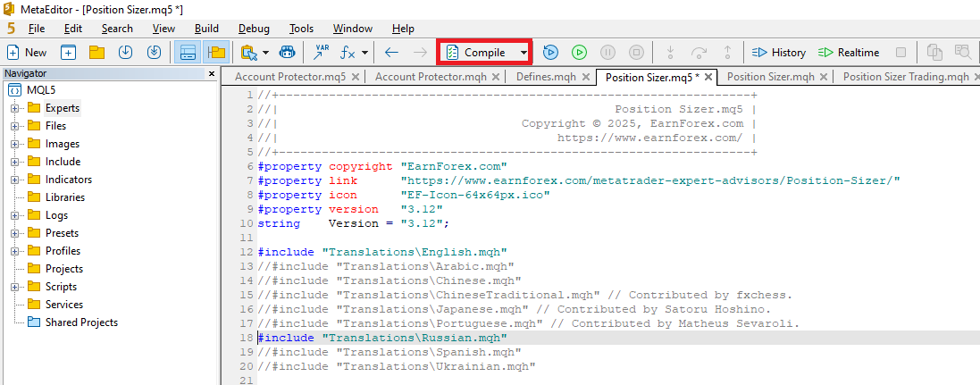Open the Compile dropdown arrow
The width and height of the screenshot is (980, 385).
(523, 53)
